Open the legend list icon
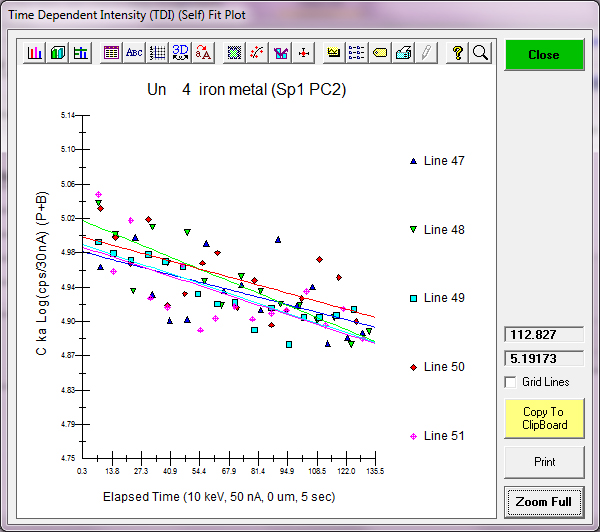 pyautogui.click(x=357, y=53)
